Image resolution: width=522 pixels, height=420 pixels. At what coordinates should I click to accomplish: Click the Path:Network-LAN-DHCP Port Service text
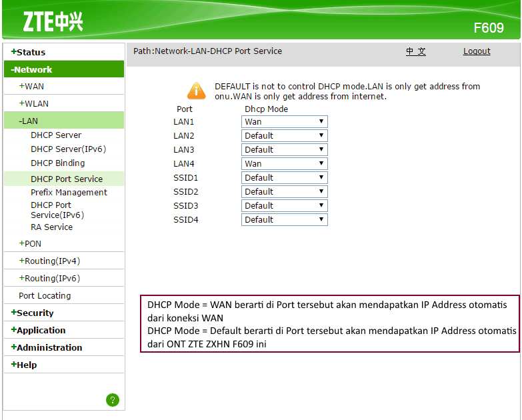click(208, 51)
